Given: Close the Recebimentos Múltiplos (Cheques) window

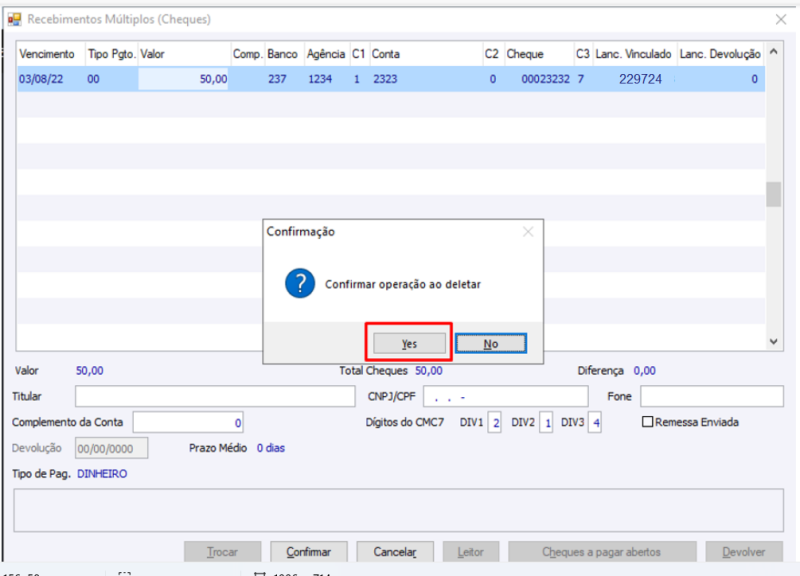Looking at the screenshot, I should (781, 19).
